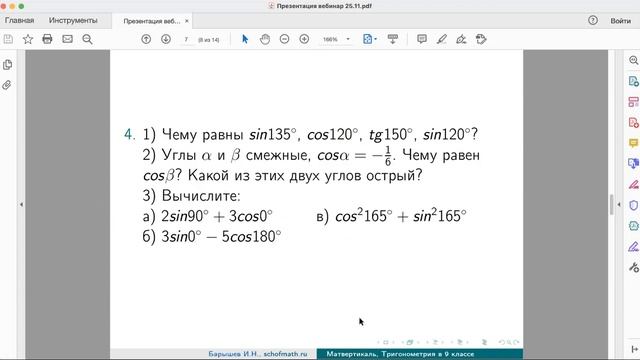
Task: Click the '(8 из 14)' page count text
Action: click(x=209, y=40)
